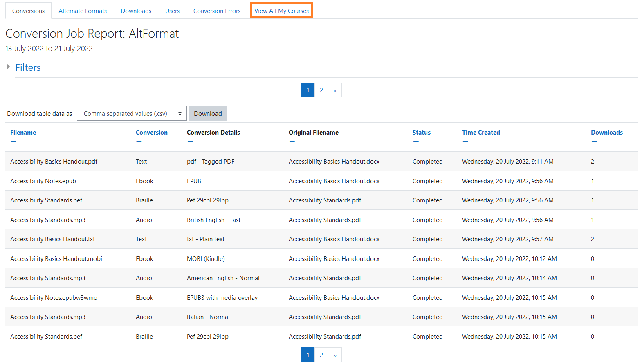Hide the Conversion column via minus icon
The image size is (642, 364).
(x=139, y=142)
